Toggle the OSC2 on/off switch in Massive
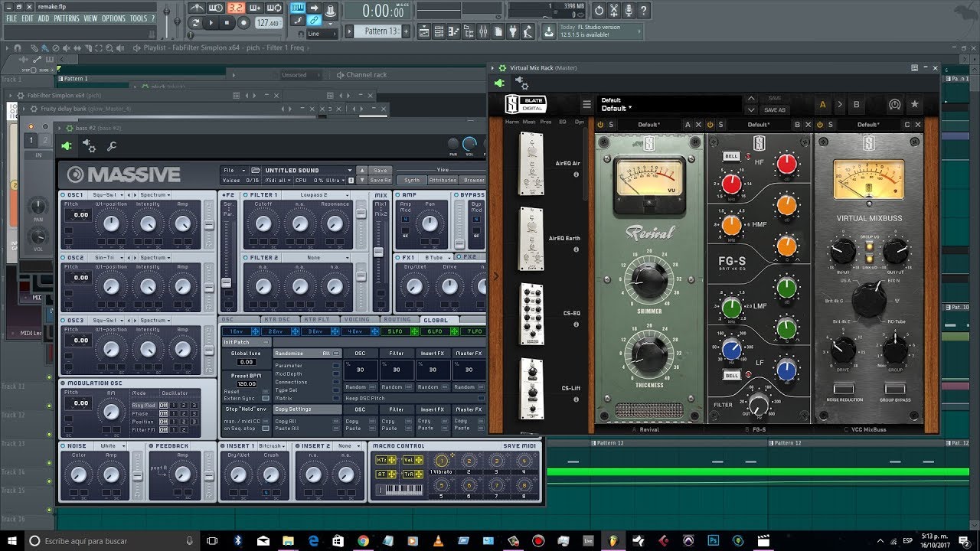This screenshot has width=980, height=551. (x=64, y=258)
